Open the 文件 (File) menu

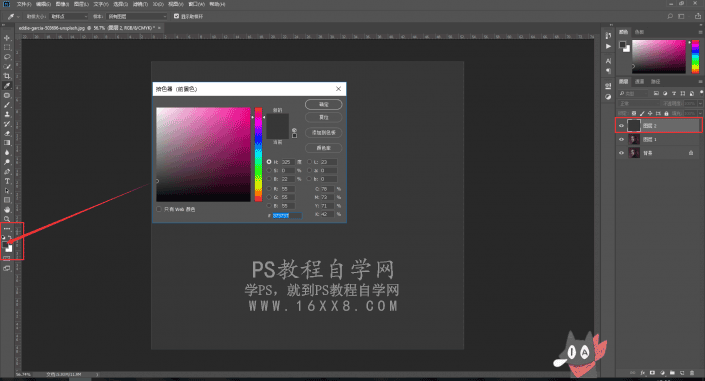click(24, 4)
